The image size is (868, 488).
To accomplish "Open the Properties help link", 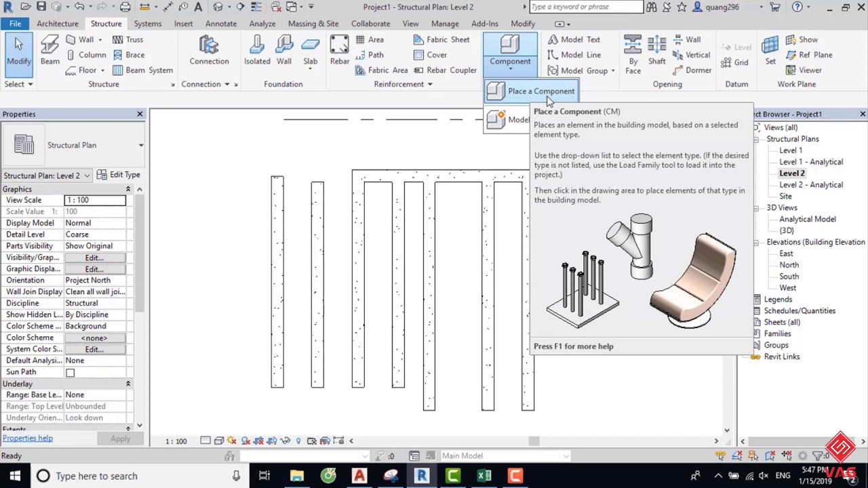I will coord(27,439).
